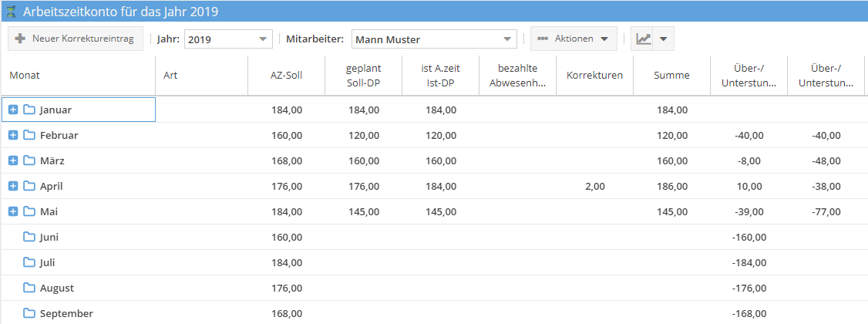
Task: Expand the Mai month row
Action: 13,211
